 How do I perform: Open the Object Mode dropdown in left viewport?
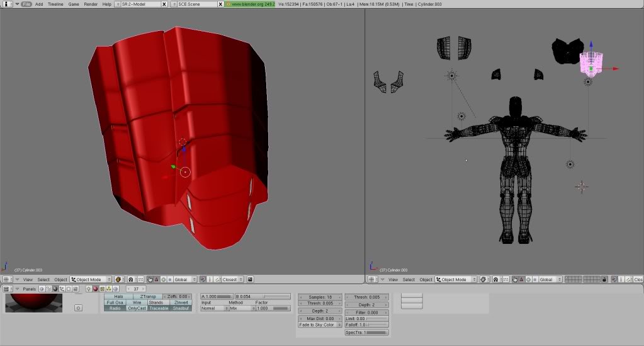(x=91, y=279)
